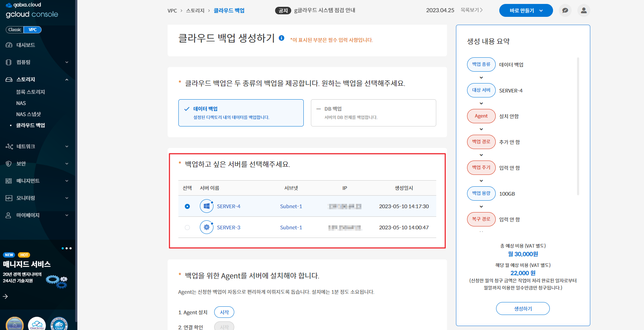Open the 클라우드 백업 submenu item
The image size is (644, 330).
[x=30, y=125]
